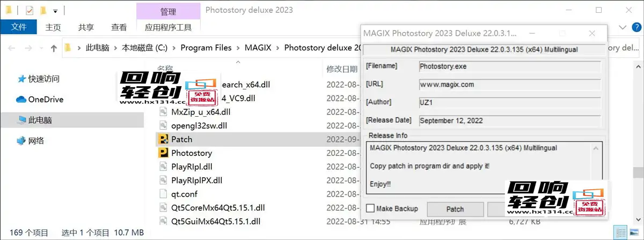644x240 pixels.
Task: Sort files by 修改日期 column header
Action: point(342,69)
